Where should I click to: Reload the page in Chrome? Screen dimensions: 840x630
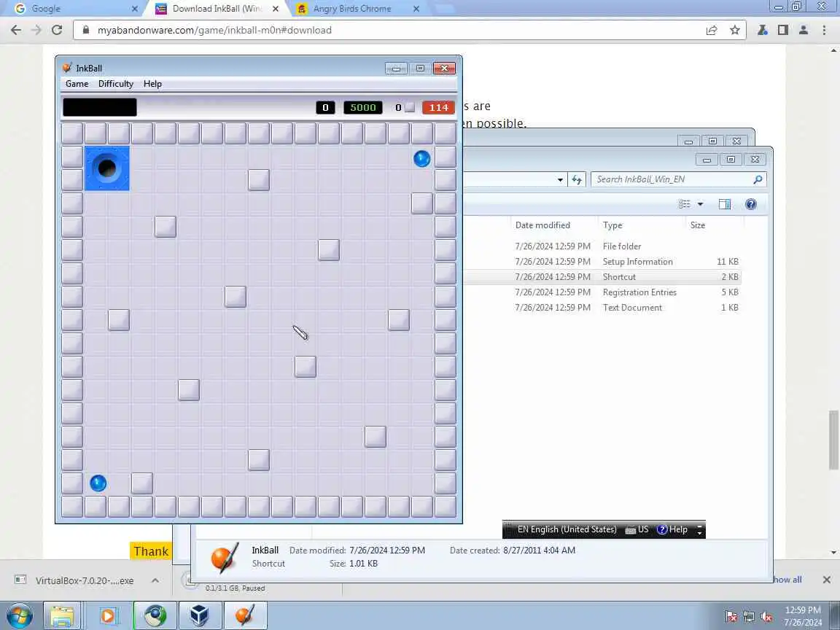tap(57, 30)
